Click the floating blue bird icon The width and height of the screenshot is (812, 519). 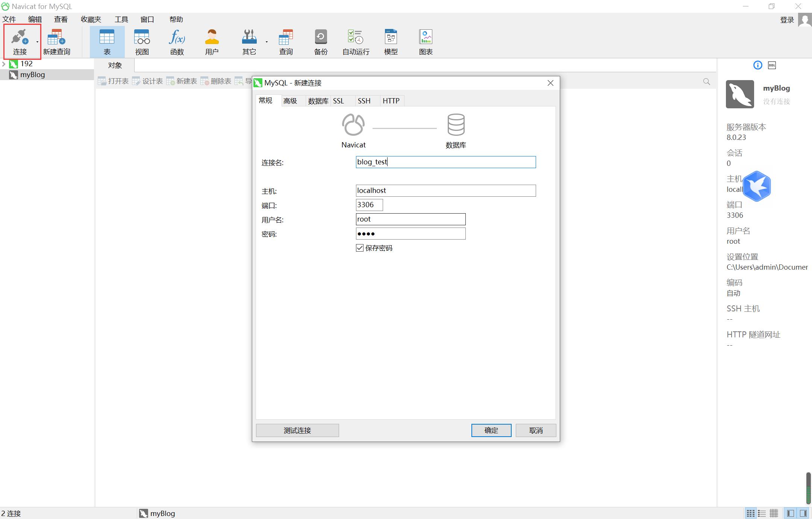click(x=757, y=186)
